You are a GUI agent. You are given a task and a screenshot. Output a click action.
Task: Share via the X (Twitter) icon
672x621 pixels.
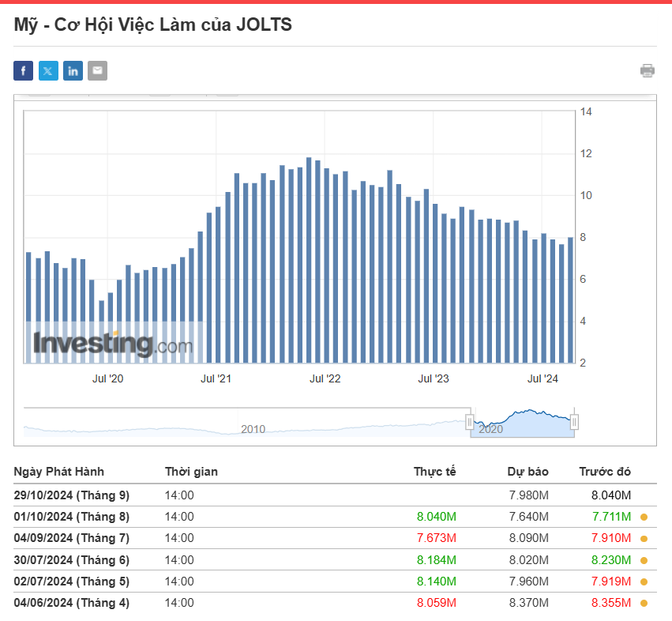pos(48,71)
